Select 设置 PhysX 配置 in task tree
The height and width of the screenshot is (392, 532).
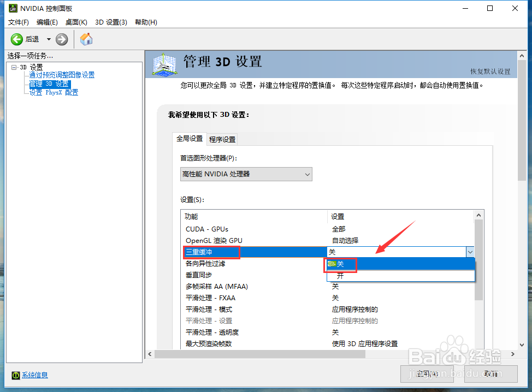[54, 92]
